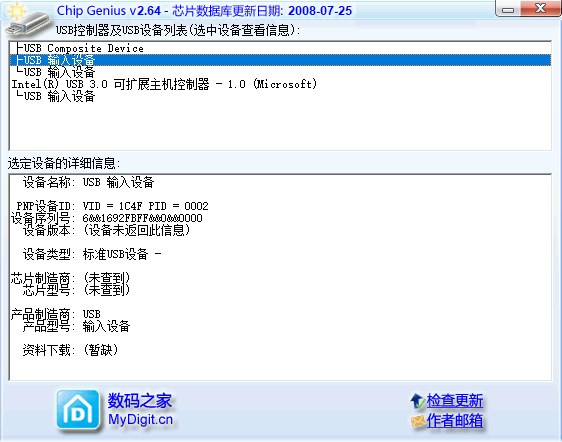The height and width of the screenshot is (442, 562).
Task: Minimize the Chip Genius window
Action: [x=508, y=9]
